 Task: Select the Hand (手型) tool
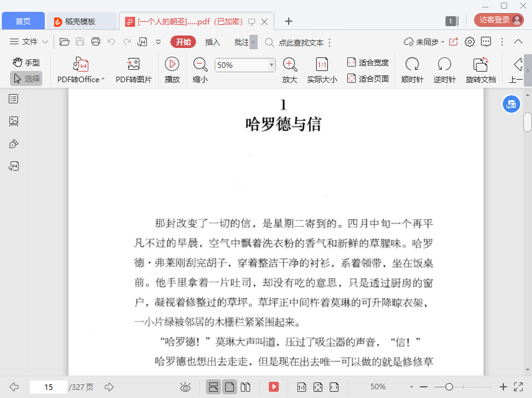click(x=27, y=62)
